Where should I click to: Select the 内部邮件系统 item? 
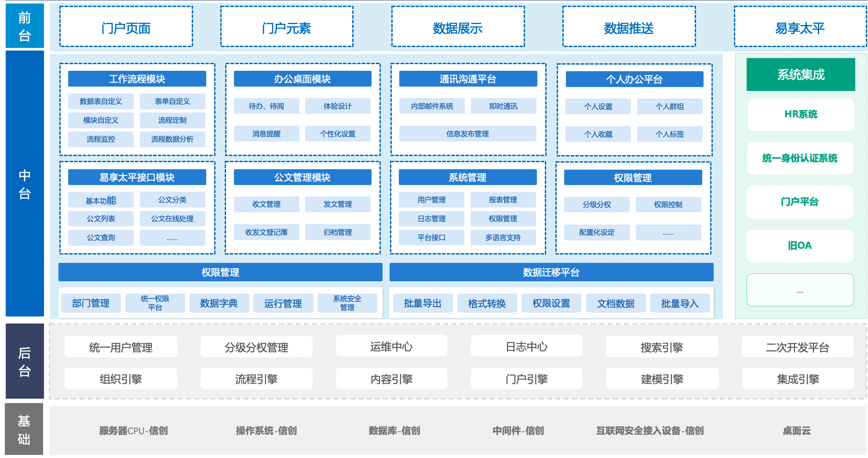432,106
